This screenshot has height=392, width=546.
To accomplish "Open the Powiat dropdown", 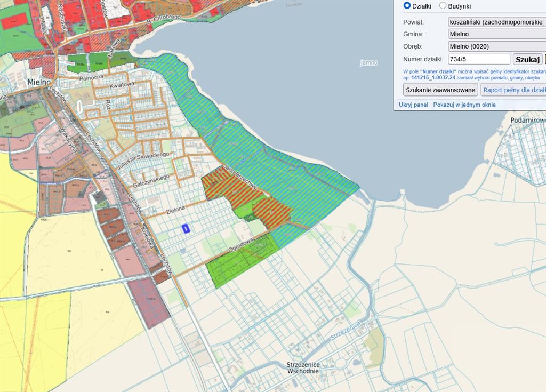I will coord(497,22).
